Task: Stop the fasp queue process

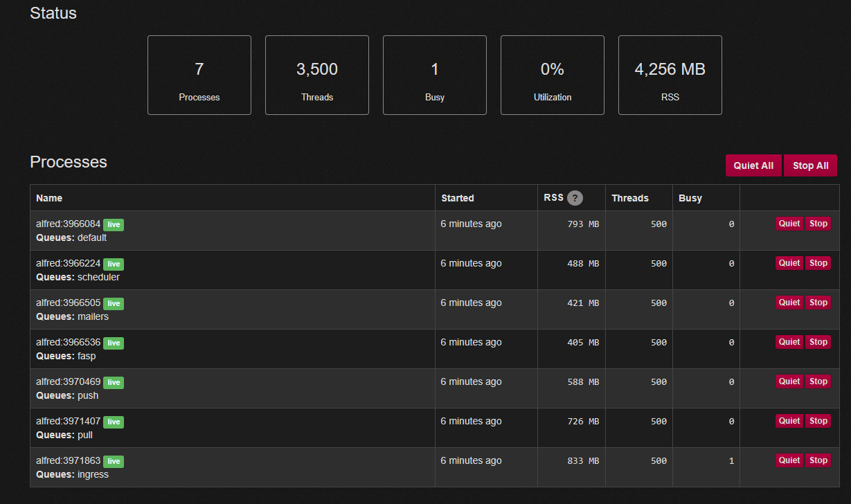Action: point(818,342)
